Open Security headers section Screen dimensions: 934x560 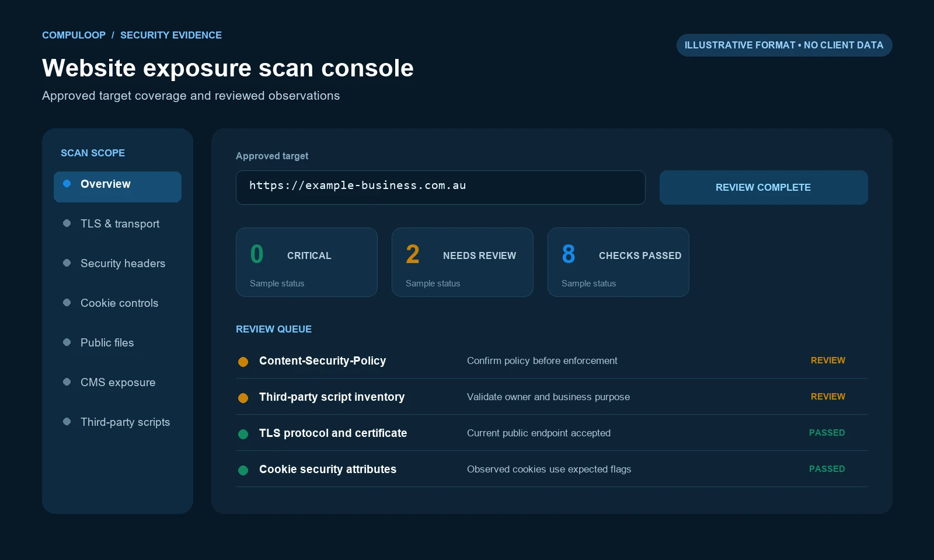[x=117, y=264]
